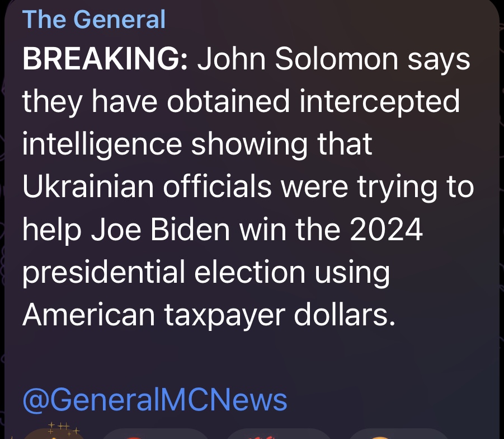
Task: Click the words "presidential election"
Action: pos(163,272)
